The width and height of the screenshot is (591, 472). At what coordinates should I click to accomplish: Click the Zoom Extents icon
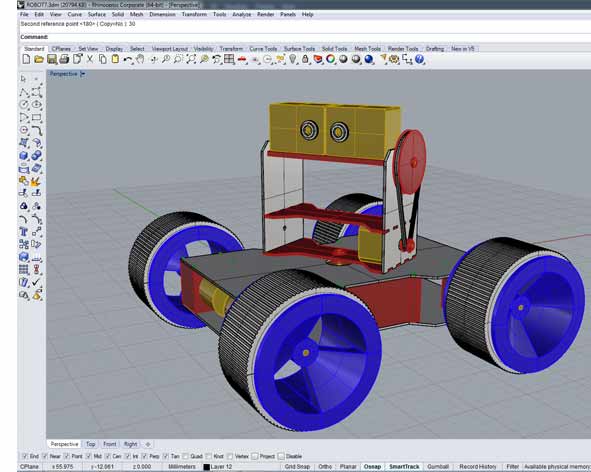point(191,59)
